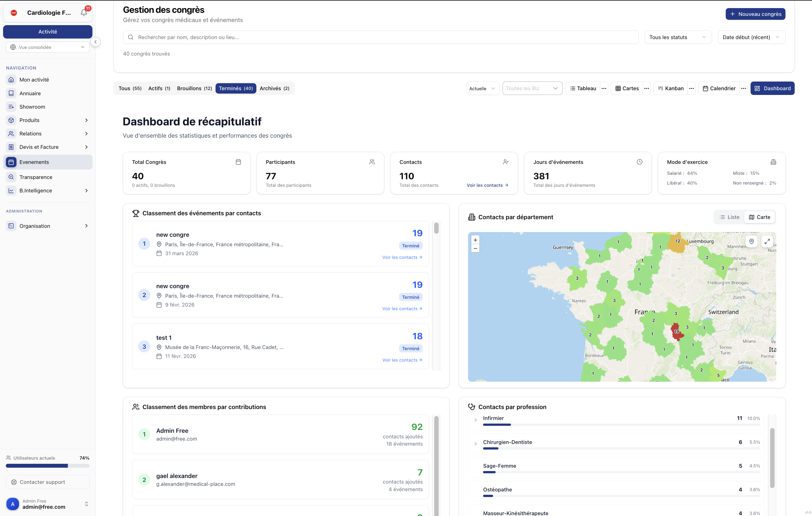Expand the map to fullscreen
Viewport: 812px width, 516px height.
click(767, 242)
